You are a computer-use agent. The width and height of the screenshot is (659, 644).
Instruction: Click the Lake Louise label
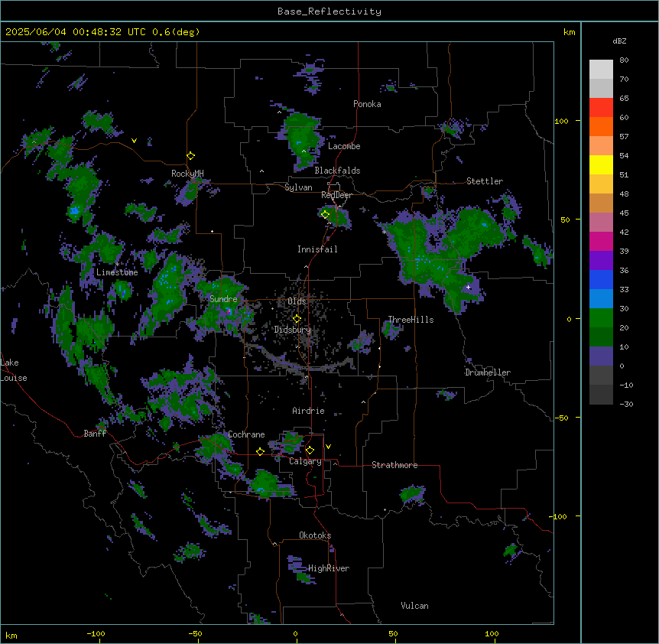(14, 370)
